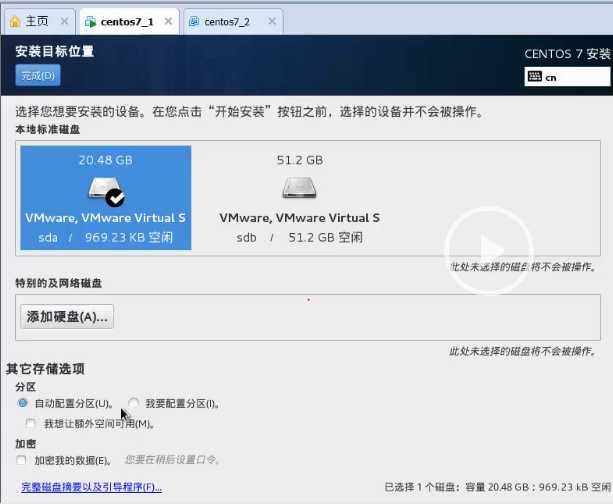Click the 已选择 1 个磁盘 status text
Screen dimensions: 613x504
pos(497,487)
